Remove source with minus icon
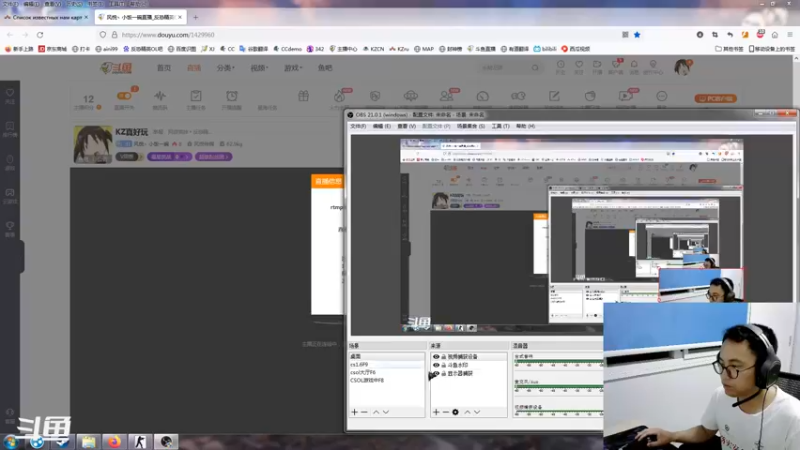 point(445,412)
